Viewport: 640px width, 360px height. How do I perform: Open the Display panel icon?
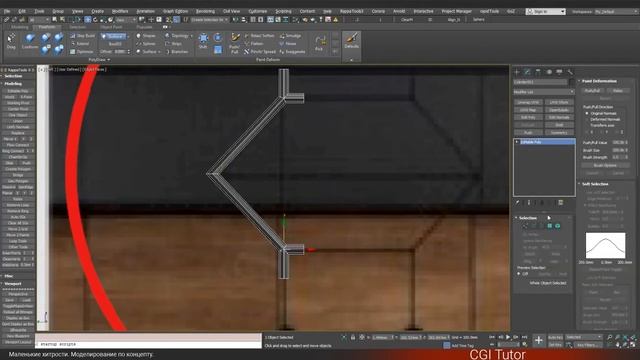pyautogui.click(x=559, y=72)
